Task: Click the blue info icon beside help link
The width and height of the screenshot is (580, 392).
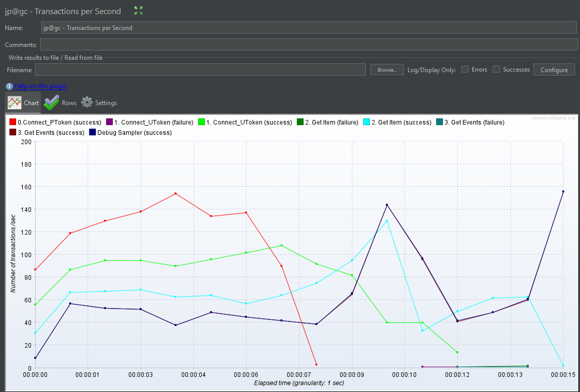Action: (9, 86)
